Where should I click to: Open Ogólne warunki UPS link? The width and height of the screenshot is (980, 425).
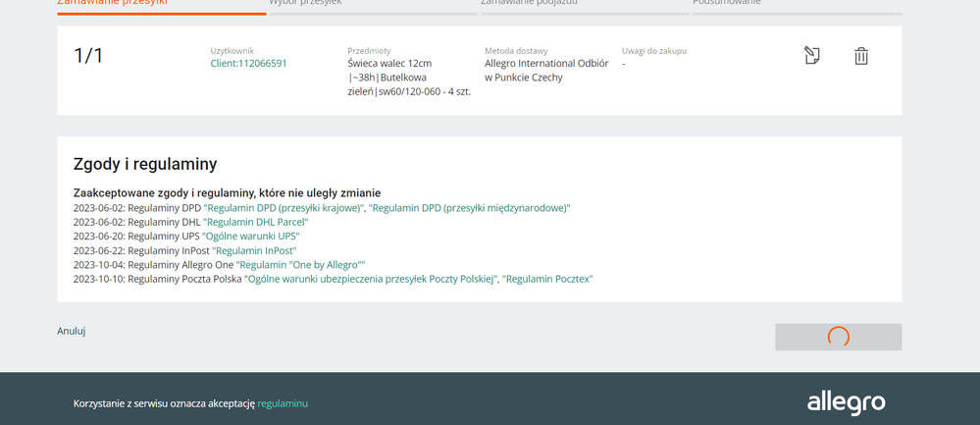[x=251, y=237]
